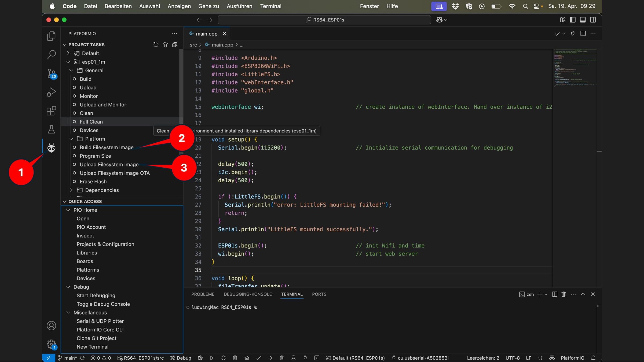
Task: Run the Upload Filesystem Image task
Action: [x=109, y=164]
